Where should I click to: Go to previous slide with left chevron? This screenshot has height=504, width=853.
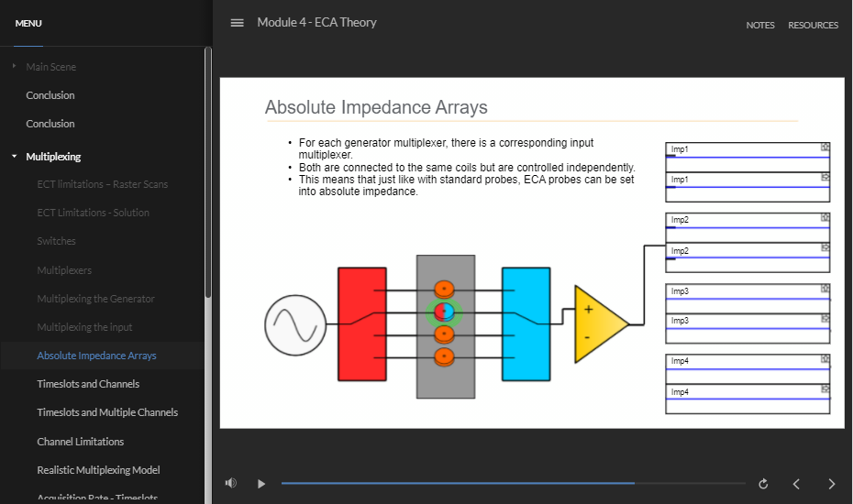pos(796,484)
